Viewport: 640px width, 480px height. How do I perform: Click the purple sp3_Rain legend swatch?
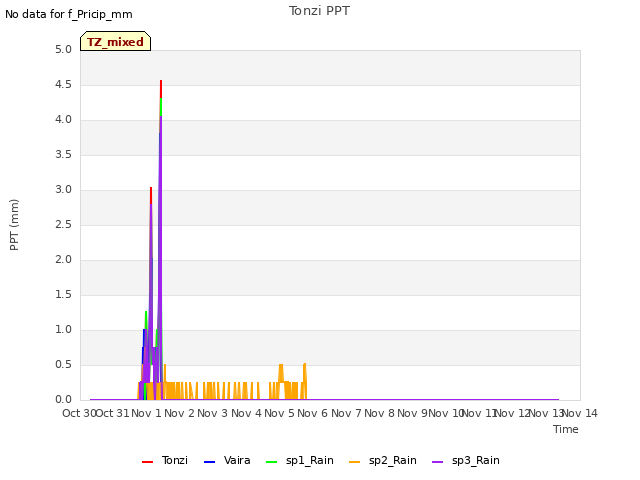point(438,462)
